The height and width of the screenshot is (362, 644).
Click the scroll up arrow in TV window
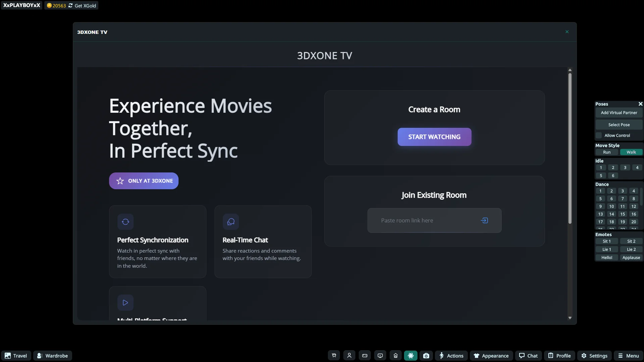pyautogui.click(x=570, y=70)
